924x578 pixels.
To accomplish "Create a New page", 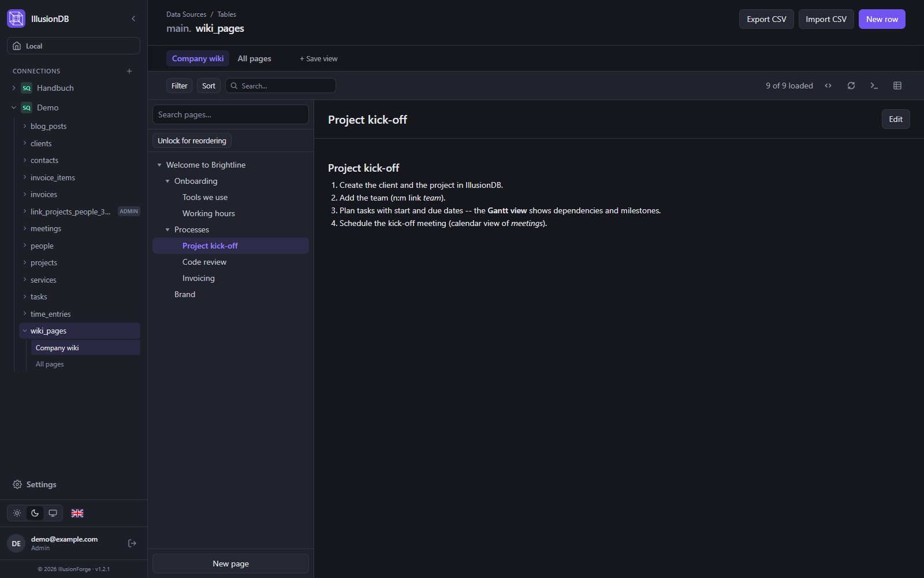I will coord(230,564).
